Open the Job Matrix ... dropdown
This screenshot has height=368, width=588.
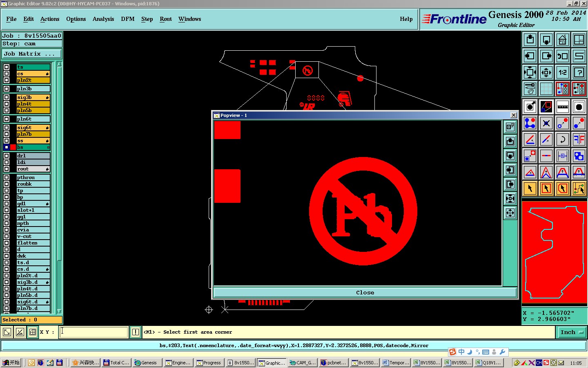click(x=32, y=54)
